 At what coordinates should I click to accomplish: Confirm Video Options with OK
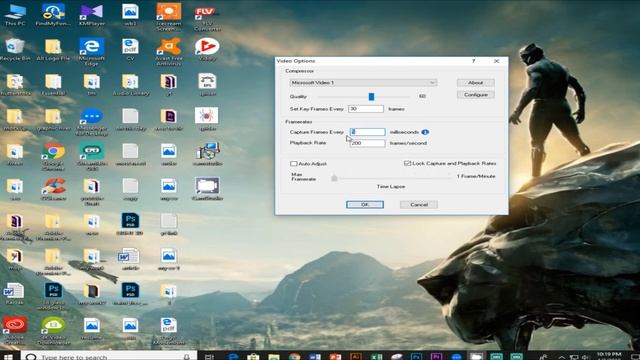365,204
